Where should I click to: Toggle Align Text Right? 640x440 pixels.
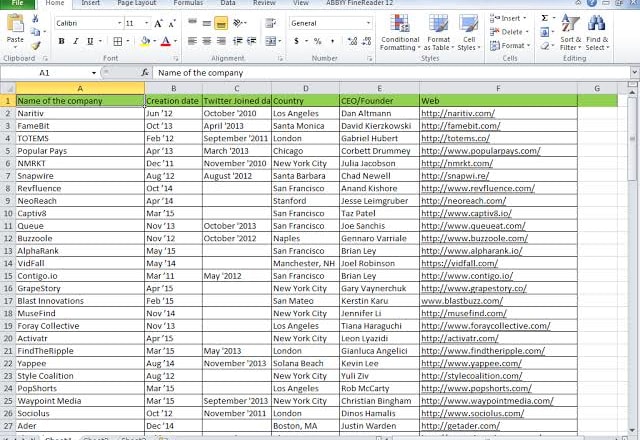[x=221, y=41]
